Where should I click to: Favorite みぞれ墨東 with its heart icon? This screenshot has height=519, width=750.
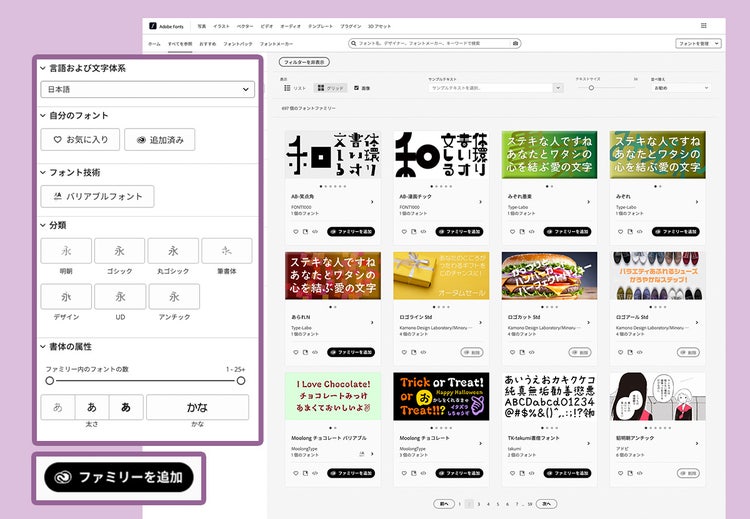click(512, 232)
